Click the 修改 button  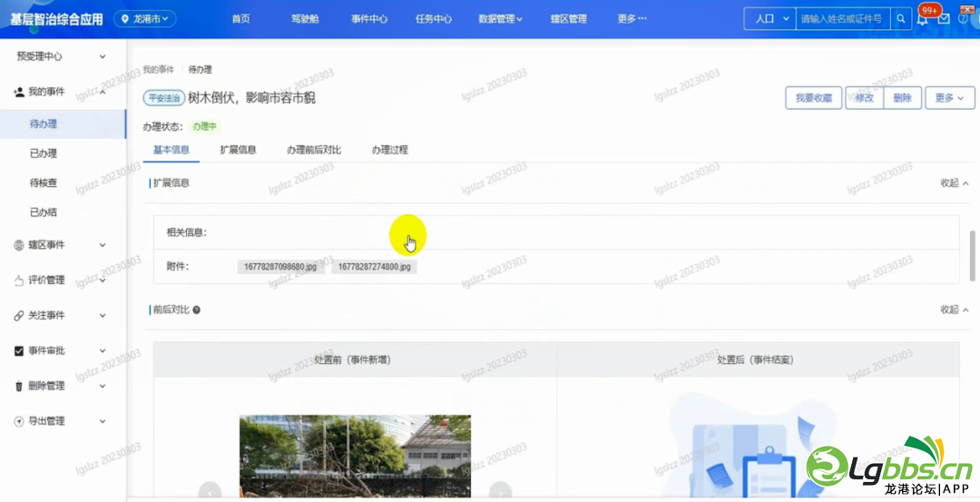pyautogui.click(x=865, y=98)
